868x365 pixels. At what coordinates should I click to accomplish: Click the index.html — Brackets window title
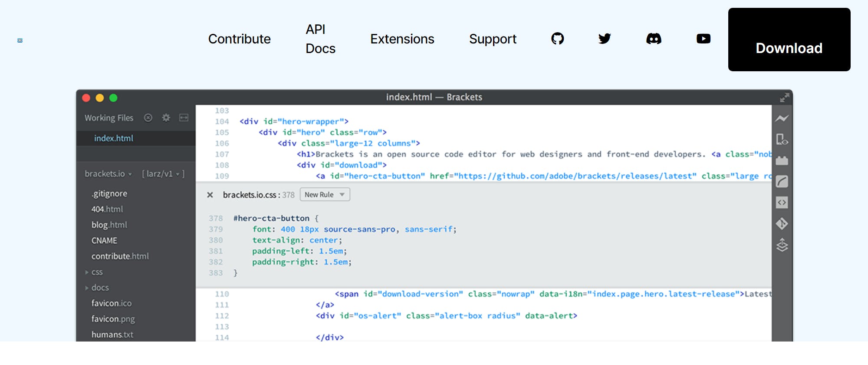(434, 97)
